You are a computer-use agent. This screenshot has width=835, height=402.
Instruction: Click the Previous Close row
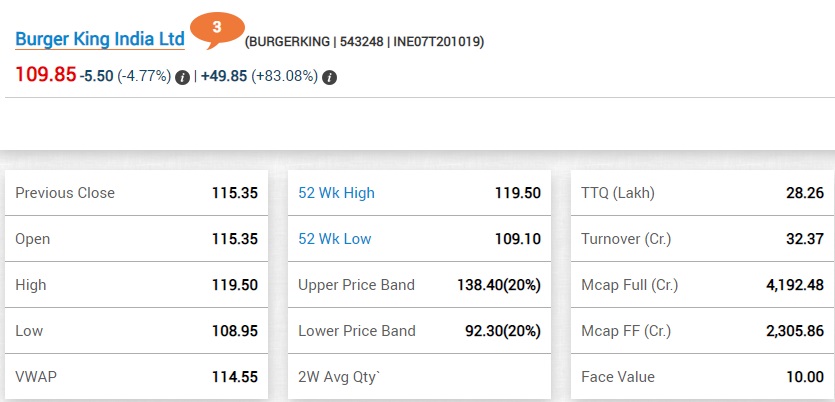[x=136, y=193]
